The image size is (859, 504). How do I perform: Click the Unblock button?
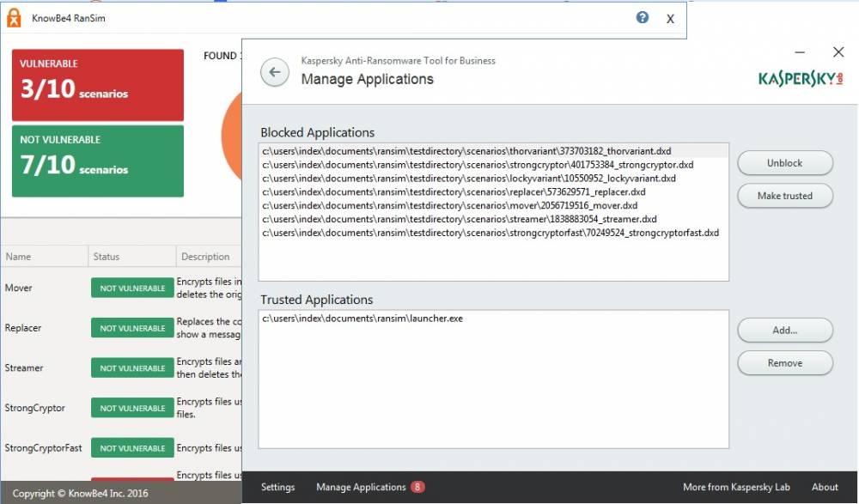tap(785, 163)
